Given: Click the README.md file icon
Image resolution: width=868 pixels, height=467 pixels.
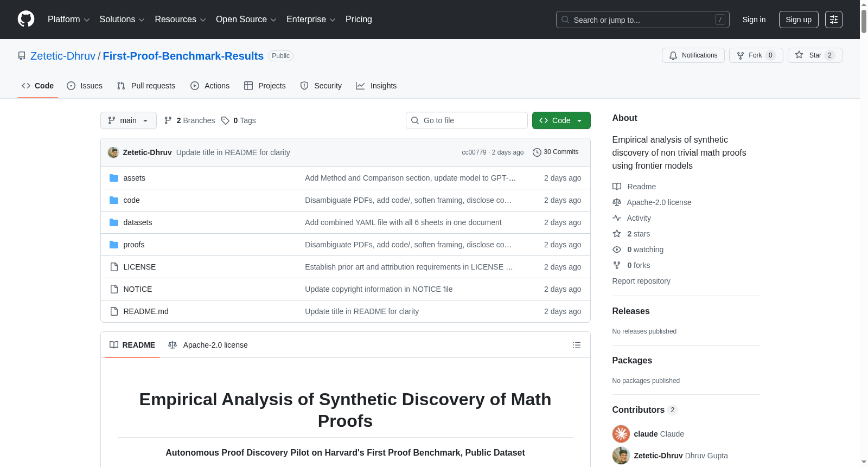Looking at the screenshot, I should [114, 311].
